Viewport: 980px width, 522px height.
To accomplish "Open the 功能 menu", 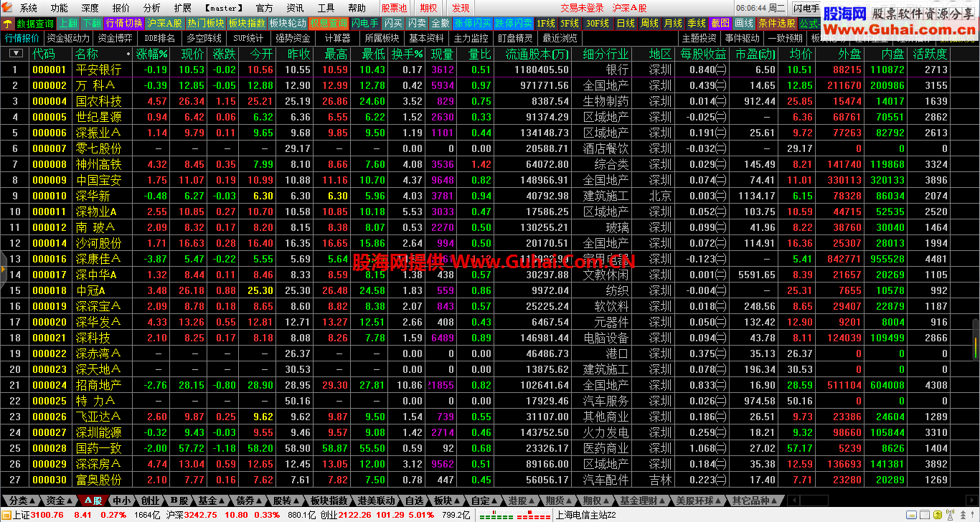I will pos(60,8).
